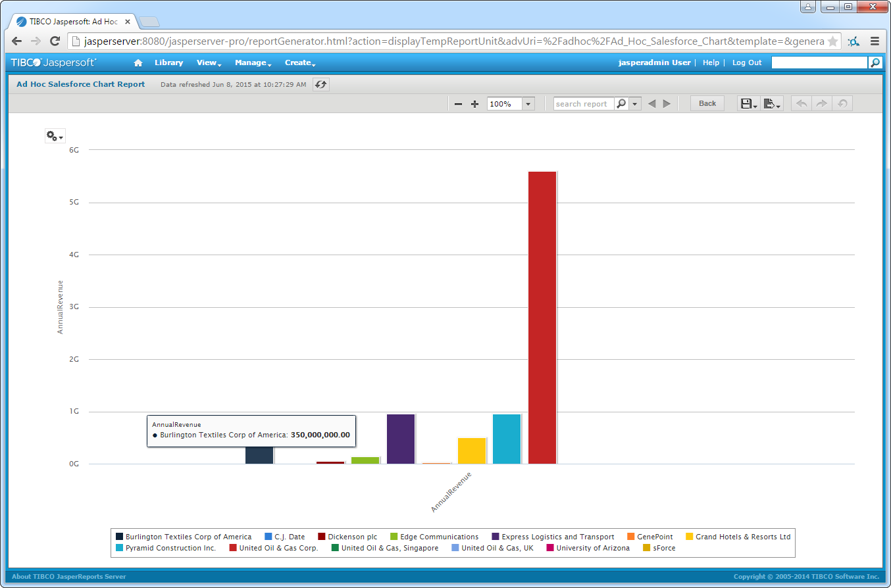
Task: Open the Export report menu
Action: [772, 104]
